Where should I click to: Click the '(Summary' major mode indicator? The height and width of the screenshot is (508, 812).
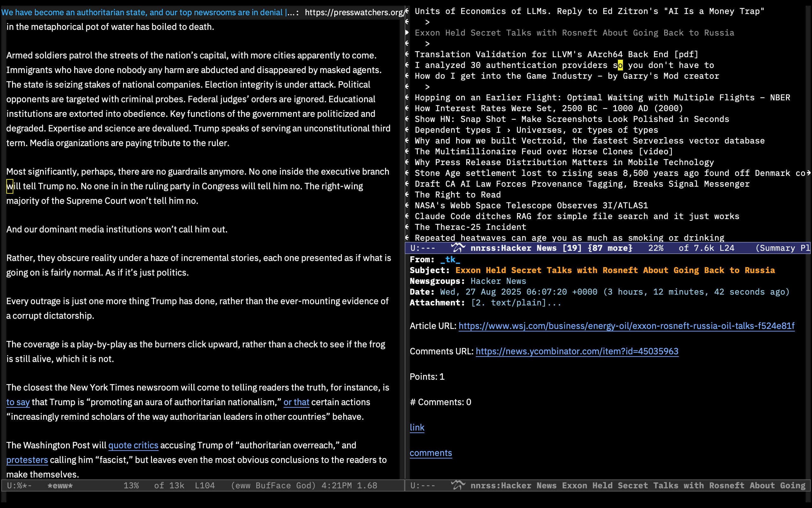coord(775,248)
